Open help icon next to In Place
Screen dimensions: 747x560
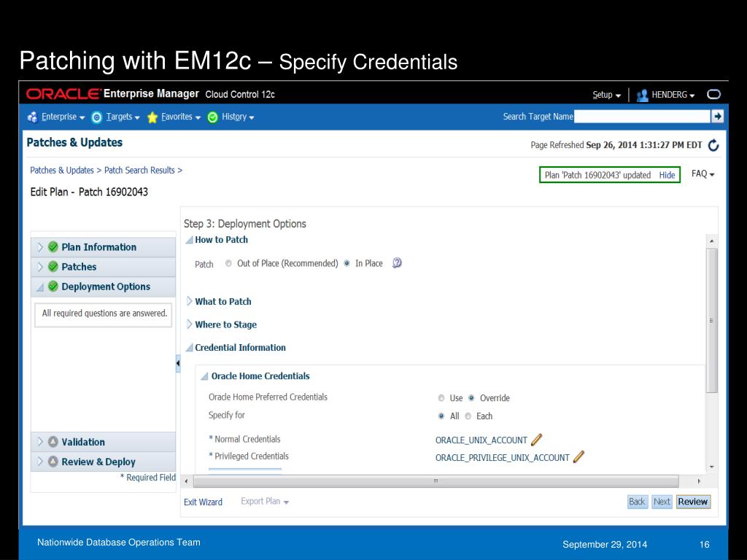point(397,262)
